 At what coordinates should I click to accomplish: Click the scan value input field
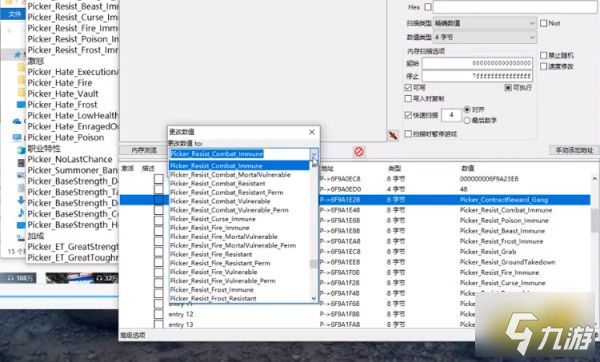[515, 7]
